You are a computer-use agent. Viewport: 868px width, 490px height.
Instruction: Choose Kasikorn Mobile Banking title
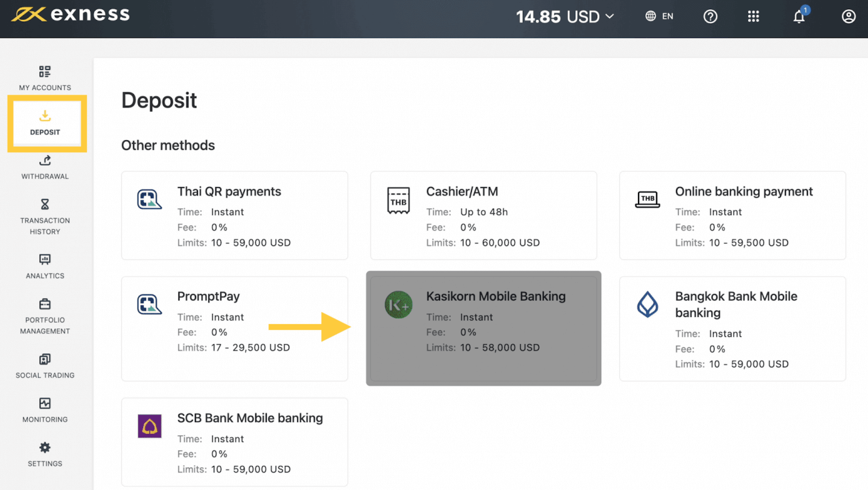point(496,296)
